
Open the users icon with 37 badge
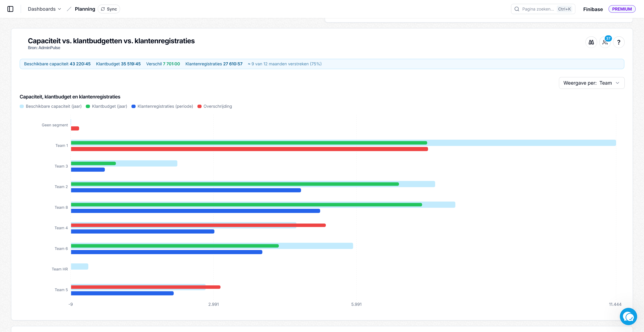click(x=605, y=42)
